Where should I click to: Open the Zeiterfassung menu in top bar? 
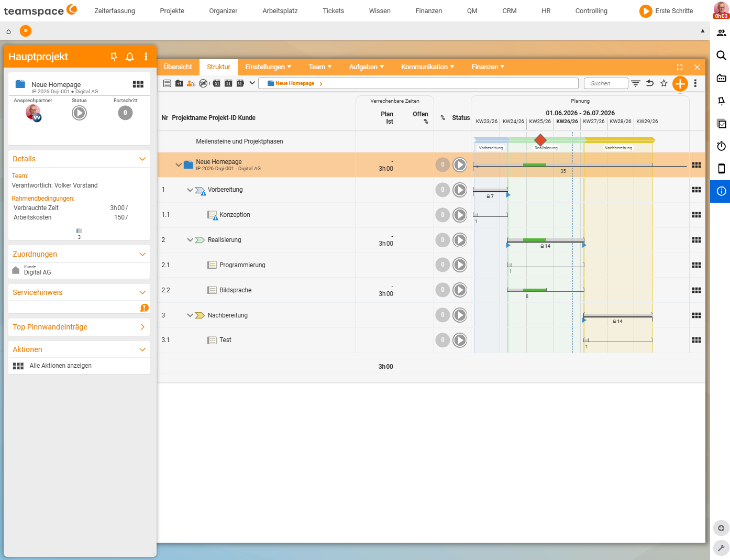coord(115,11)
